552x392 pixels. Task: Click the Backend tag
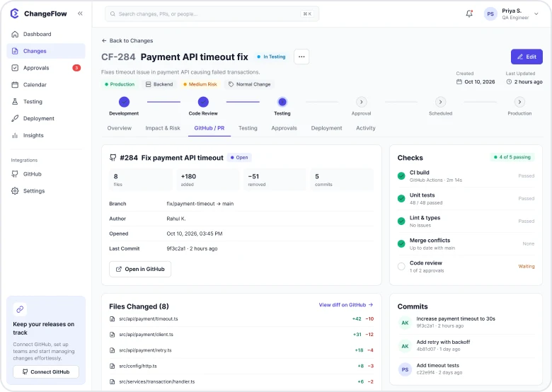tap(159, 84)
